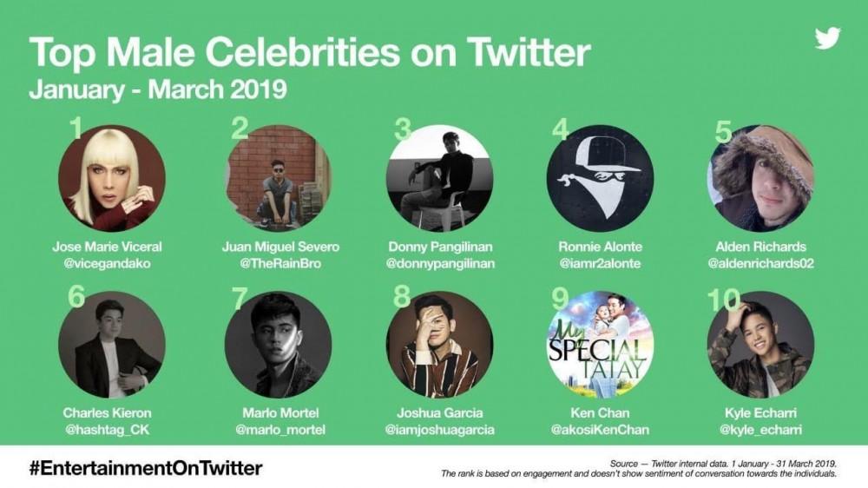The height and width of the screenshot is (488, 868).
Task: Select the @donnypangilinan profile photo
Action: [439, 178]
